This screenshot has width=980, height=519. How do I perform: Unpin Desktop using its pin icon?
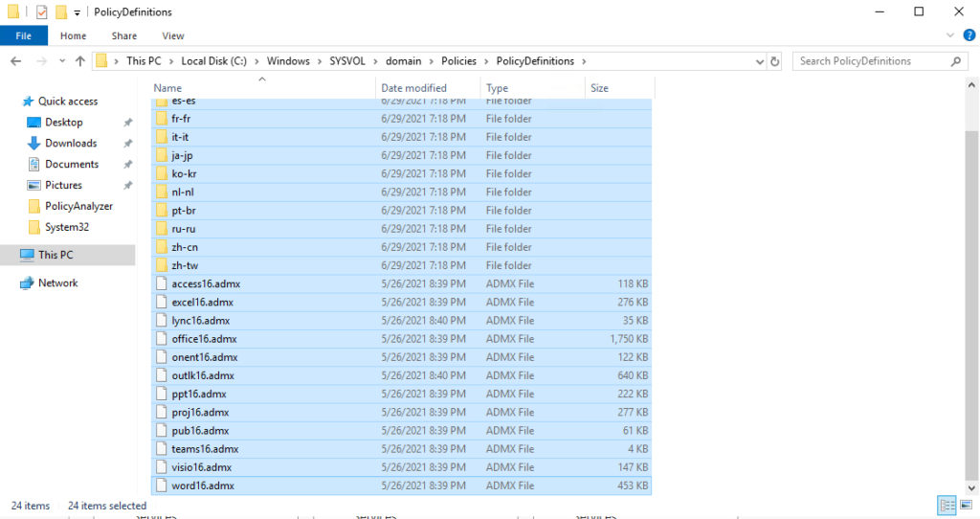point(127,123)
